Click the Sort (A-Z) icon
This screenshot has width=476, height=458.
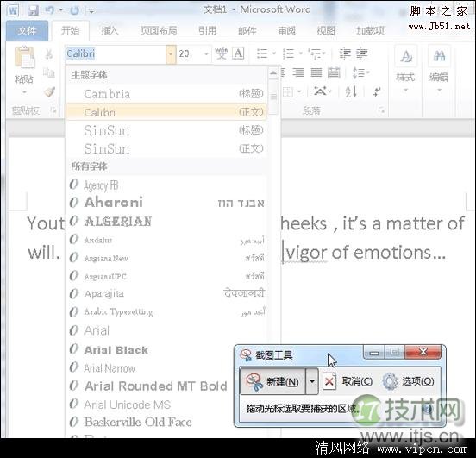pos(351,91)
